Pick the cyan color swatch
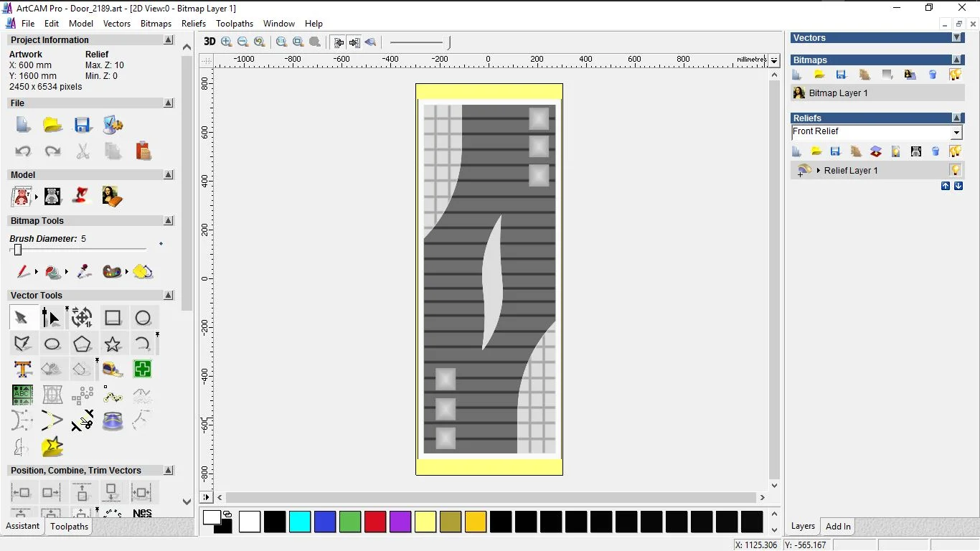The height and width of the screenshot is (551, 980). [300, 522]
